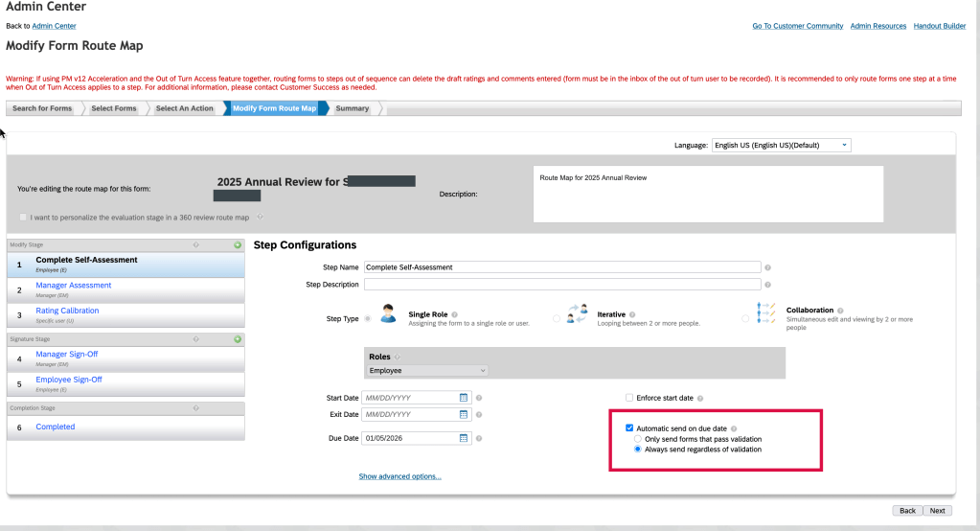Uncheck Automatic send on due date
Screen dimensions: 980x531
pos(629,428)
